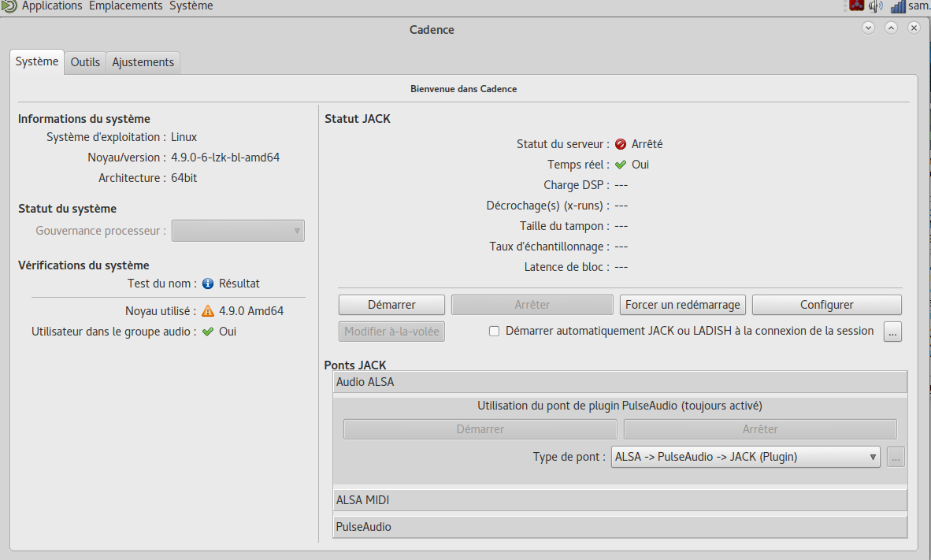Open the Ajustements tab
Viewport: 931px width, 560px height.
(x=143, y=62)
